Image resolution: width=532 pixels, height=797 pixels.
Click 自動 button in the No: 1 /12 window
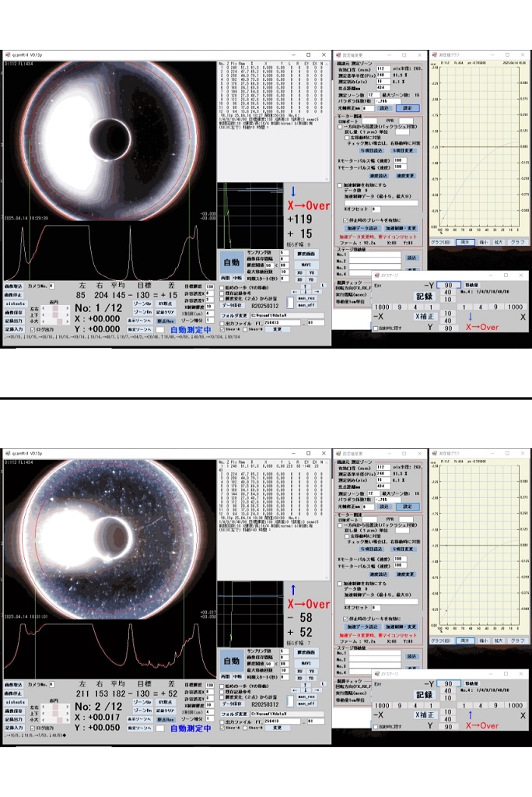(231, 263)
